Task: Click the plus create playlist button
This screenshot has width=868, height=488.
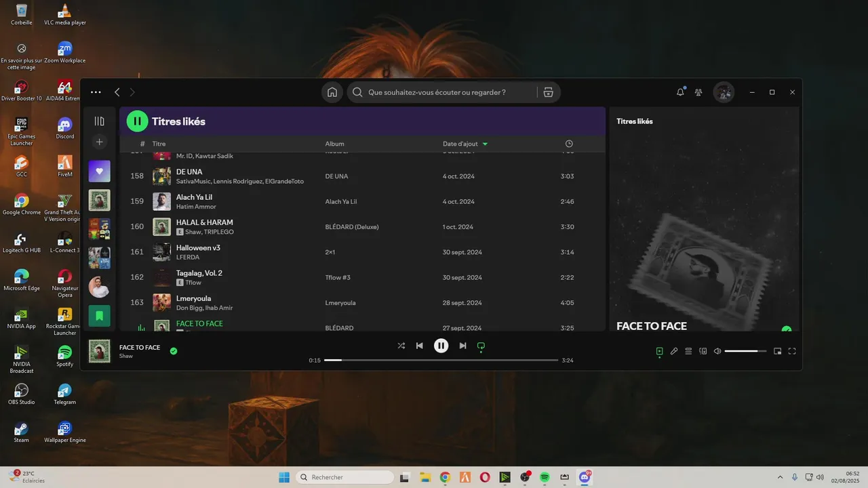Action: (99, 142)
